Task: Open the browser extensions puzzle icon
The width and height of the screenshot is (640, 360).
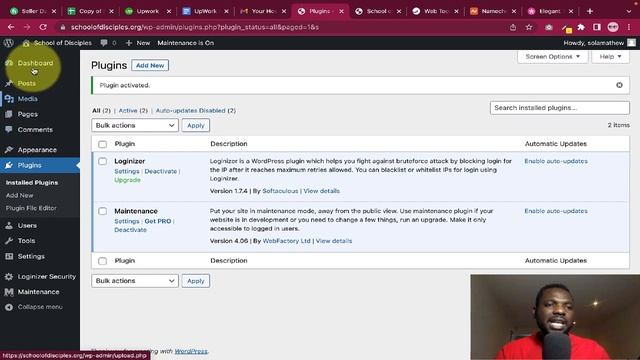Action: tap(581, 27)
